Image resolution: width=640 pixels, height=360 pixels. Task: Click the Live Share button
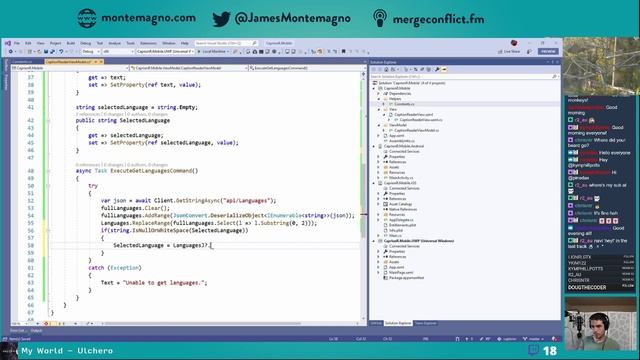(x=509, y=51)
